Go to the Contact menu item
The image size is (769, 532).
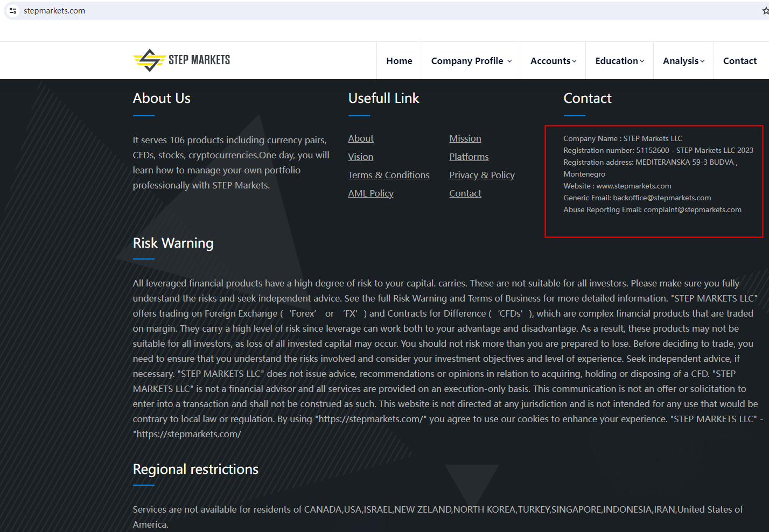(740, 61)
